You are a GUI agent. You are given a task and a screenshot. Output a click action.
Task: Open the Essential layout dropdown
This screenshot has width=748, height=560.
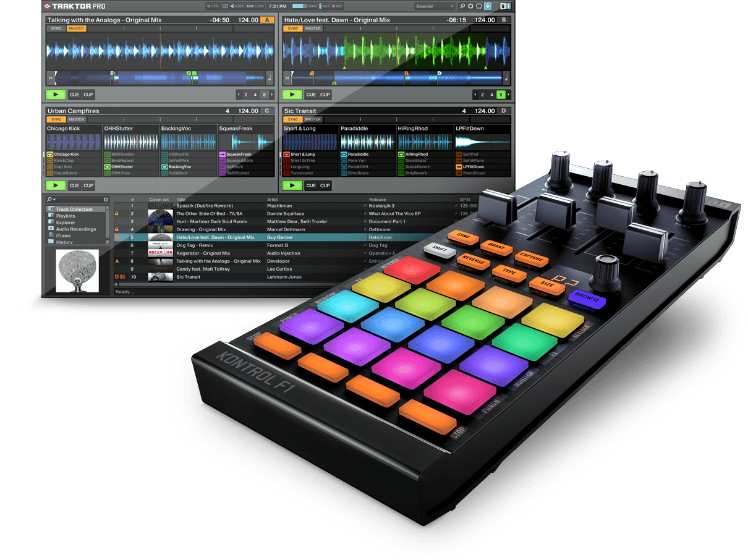click(x=435, y=6)
